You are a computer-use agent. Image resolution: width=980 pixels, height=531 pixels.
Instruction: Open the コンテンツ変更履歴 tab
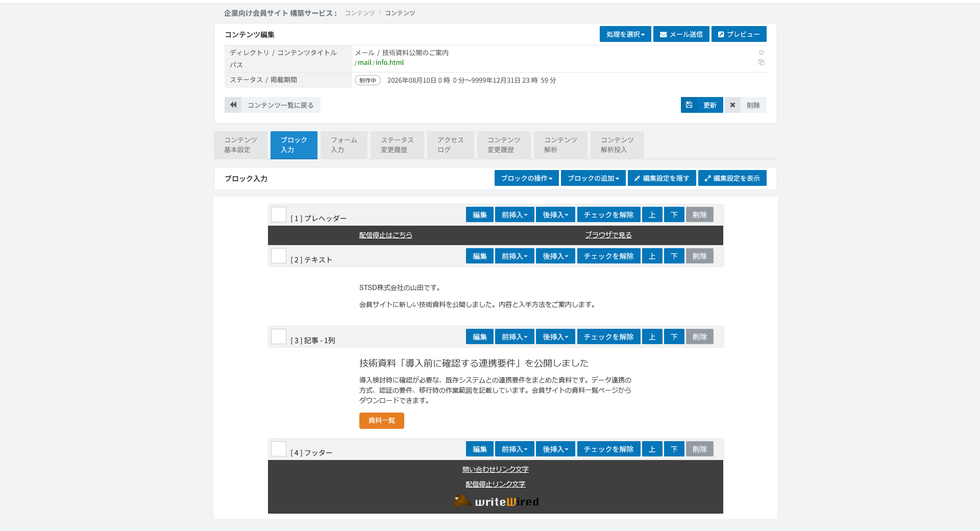coord(504,145)
